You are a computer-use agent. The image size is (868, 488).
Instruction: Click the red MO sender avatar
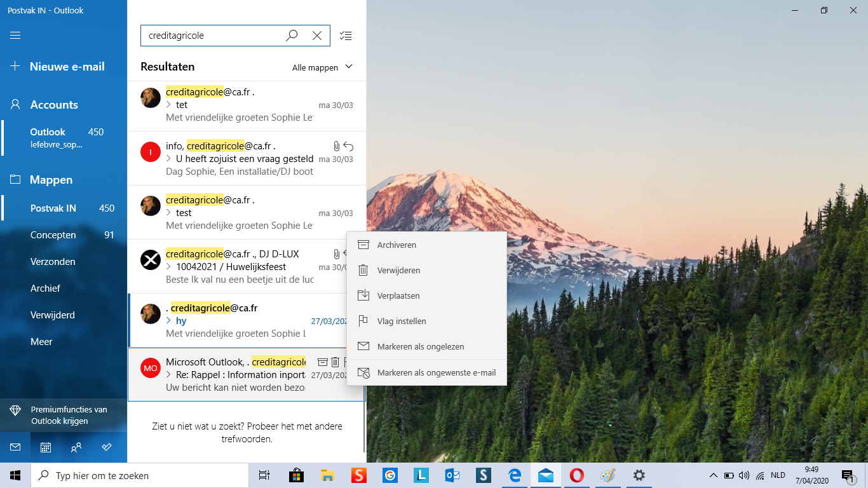point(151,368)
